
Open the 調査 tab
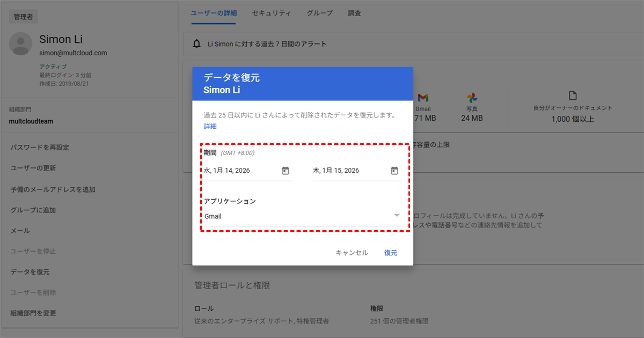coord(354,13)
